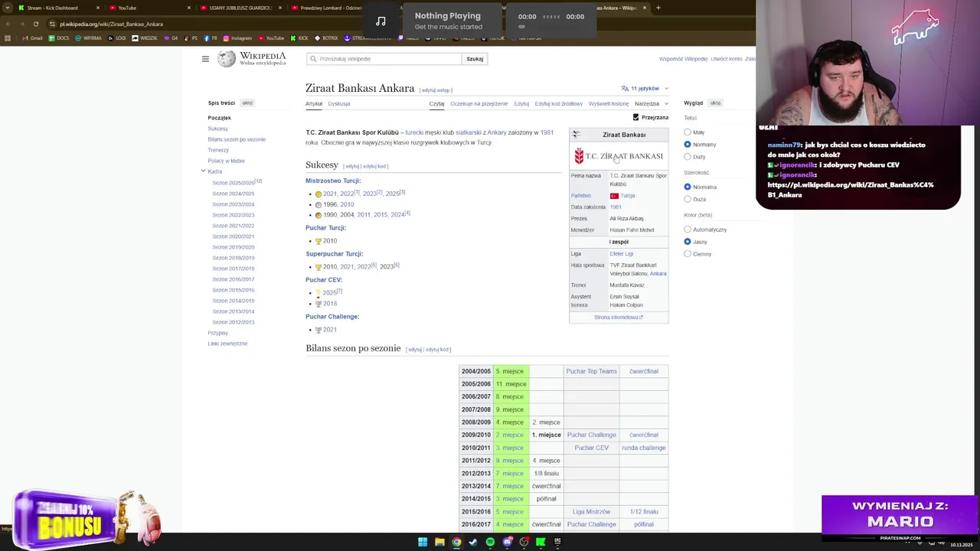Click the browser address bar URL
The image size is (980, 551).
pos(111,24)
